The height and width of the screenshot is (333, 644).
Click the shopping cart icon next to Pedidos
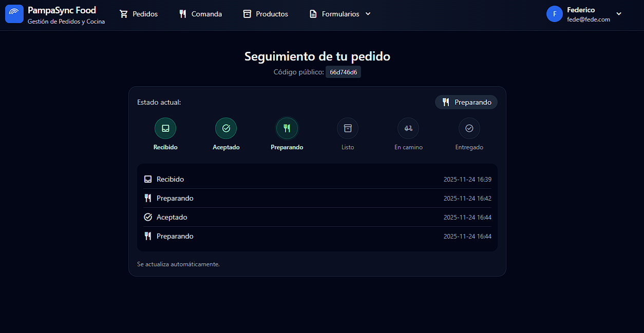[x=123, y=14]
